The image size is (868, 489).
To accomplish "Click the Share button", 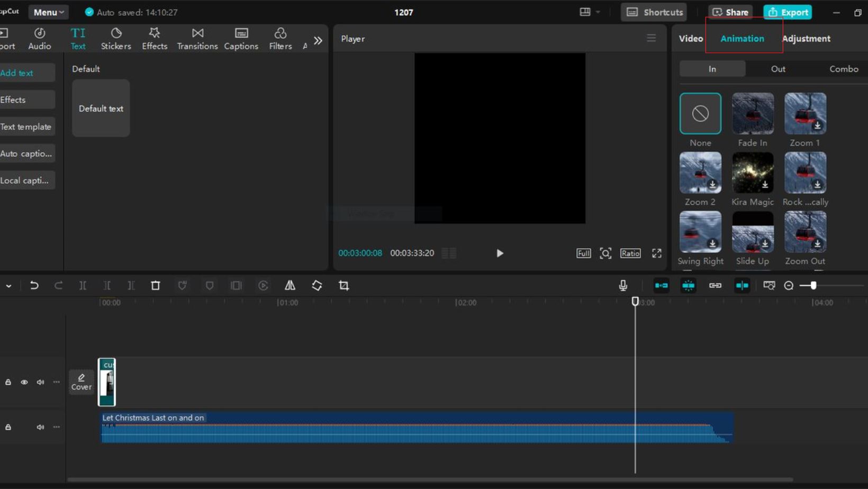I will 730,12.
